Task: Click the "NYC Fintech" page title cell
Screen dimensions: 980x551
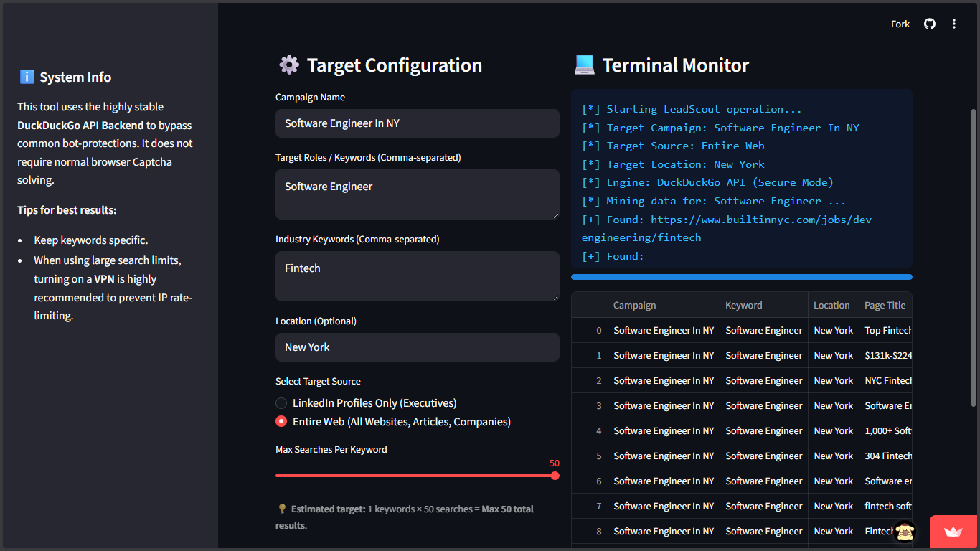Action: pos(886,380)
